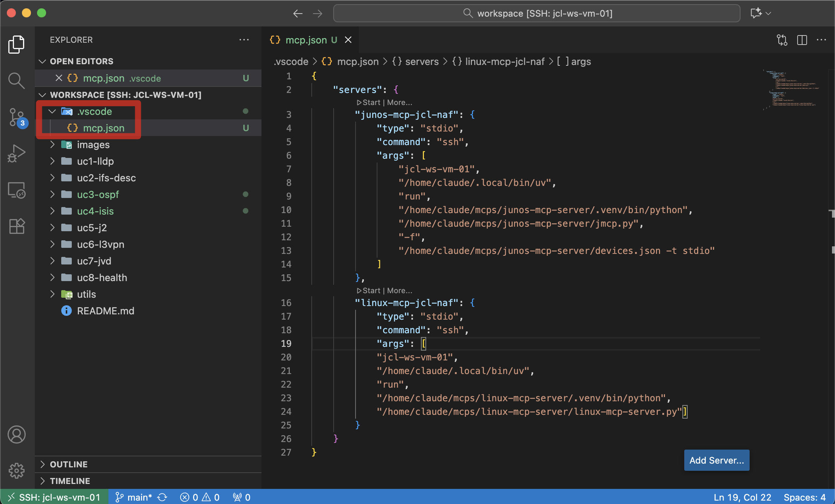Open Problems via errors and warnings count
The image size is (835, 504).
pos(199,497)
